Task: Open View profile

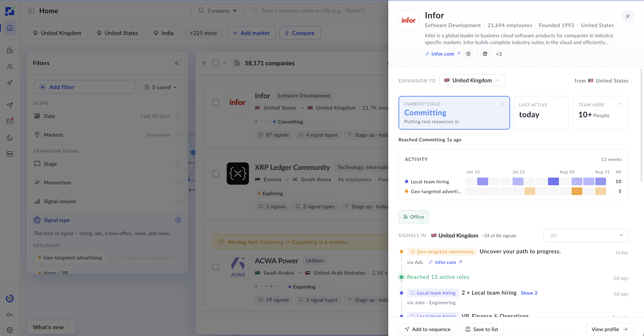Action: click(609, 329)
